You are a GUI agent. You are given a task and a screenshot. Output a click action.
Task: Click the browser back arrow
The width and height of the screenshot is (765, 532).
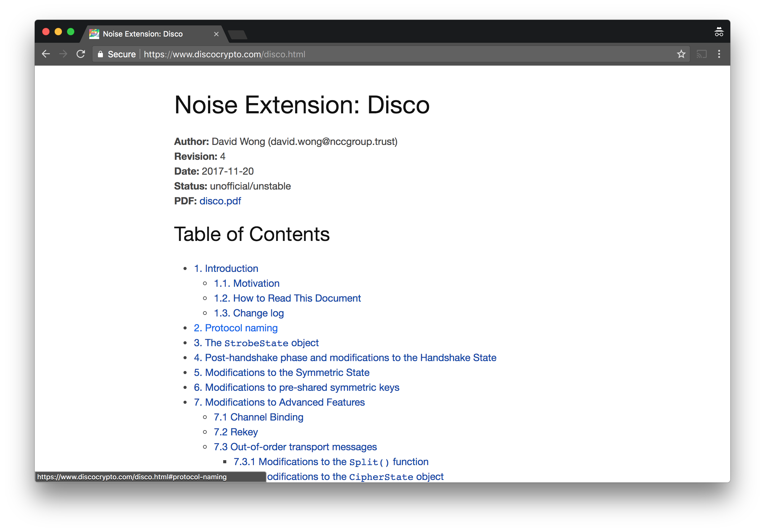pos(46,54)
